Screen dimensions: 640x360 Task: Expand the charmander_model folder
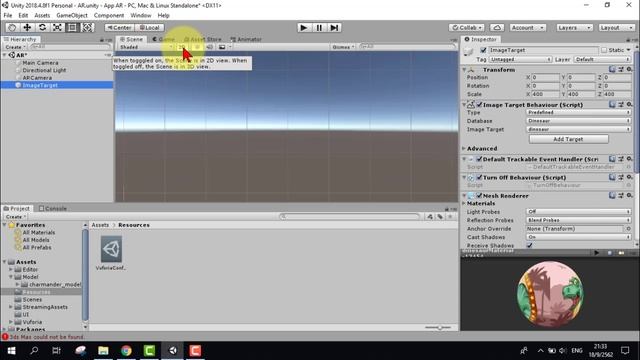point(18,284)
